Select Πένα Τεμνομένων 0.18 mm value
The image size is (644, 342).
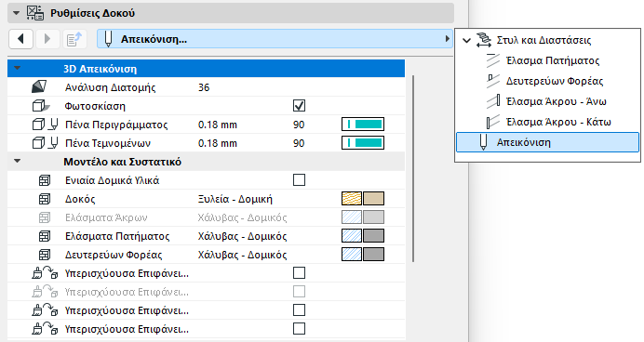coord(218,143)
